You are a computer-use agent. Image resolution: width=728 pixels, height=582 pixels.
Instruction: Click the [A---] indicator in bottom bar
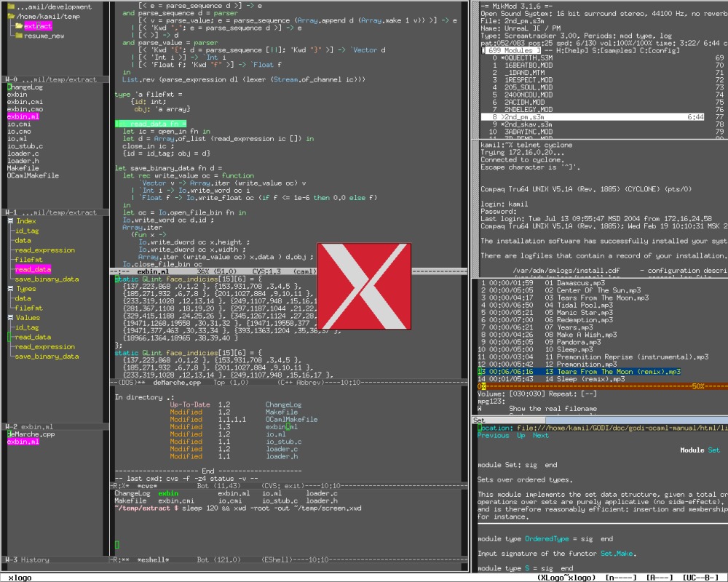660,578
